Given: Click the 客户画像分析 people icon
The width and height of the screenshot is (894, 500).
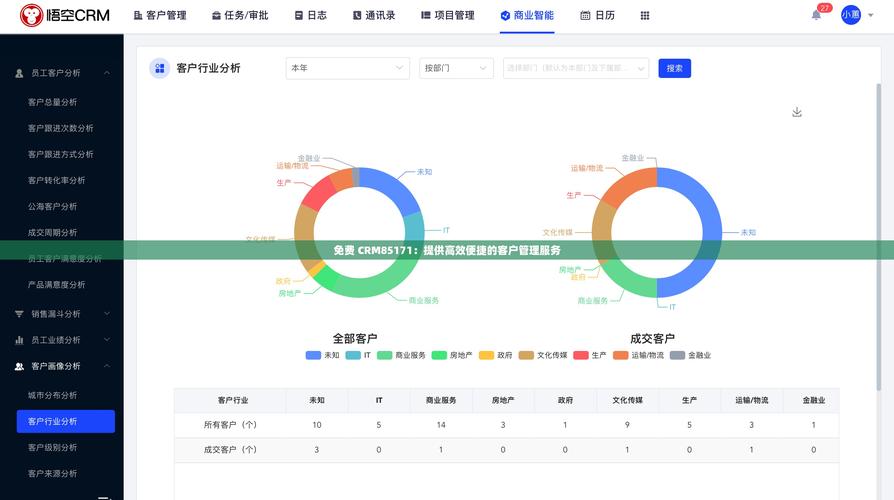Looking at the screenshot, I should 19,366.
